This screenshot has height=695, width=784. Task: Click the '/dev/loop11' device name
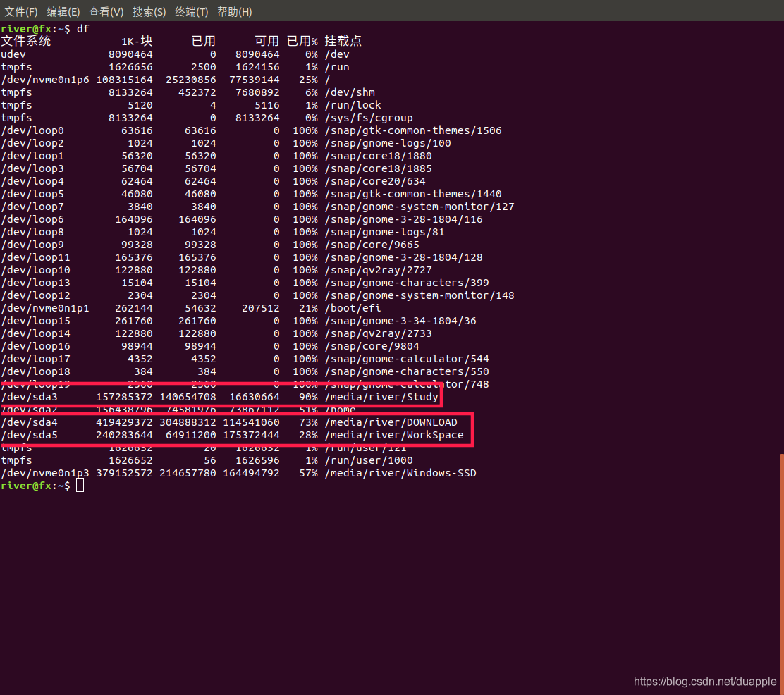35,257
